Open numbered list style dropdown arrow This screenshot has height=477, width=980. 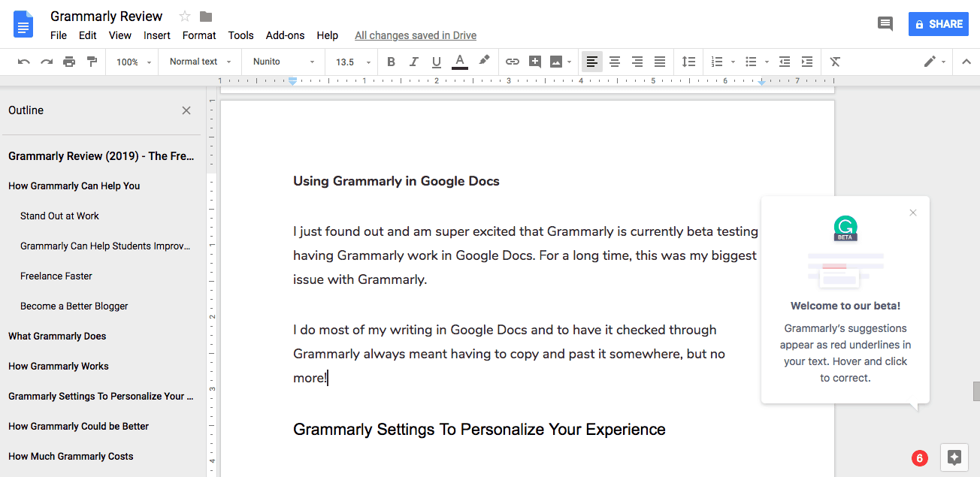(733, 62)
